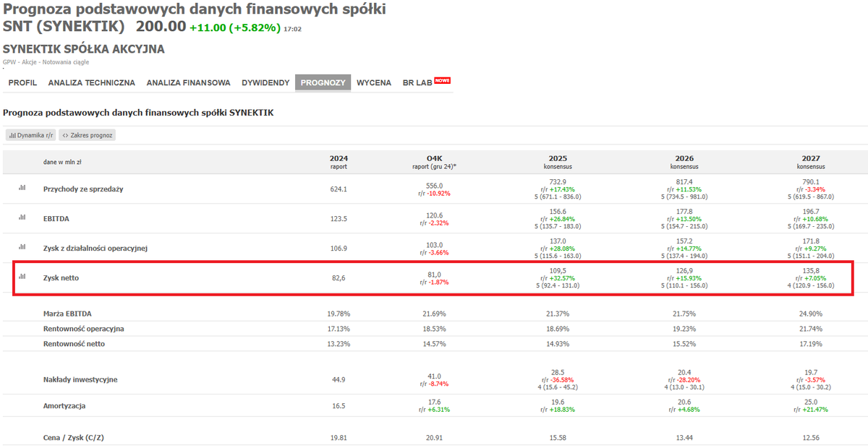The image size is (868, 448).
Task: Toggle the Zakres prognoz button
Action: (x=87, y=135)
